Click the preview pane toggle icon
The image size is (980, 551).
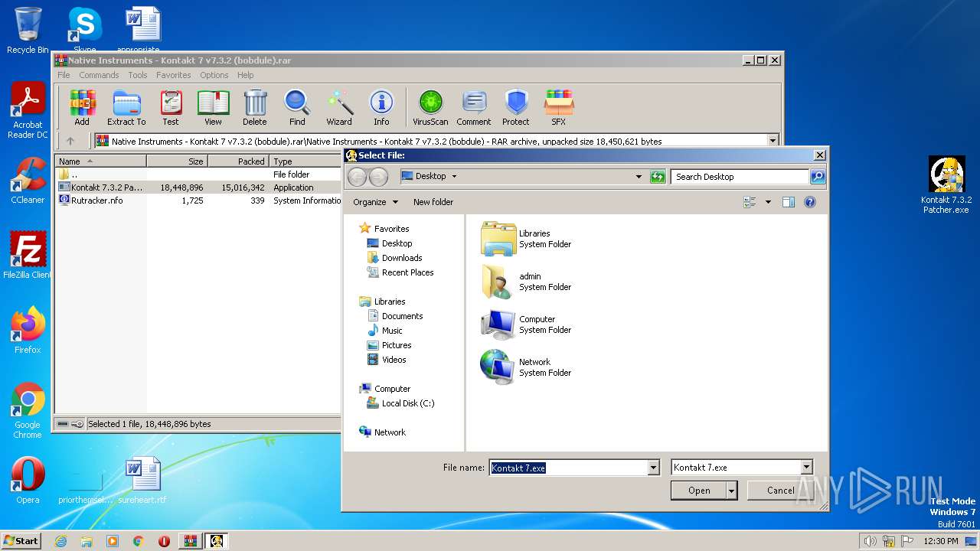(789, 202)
